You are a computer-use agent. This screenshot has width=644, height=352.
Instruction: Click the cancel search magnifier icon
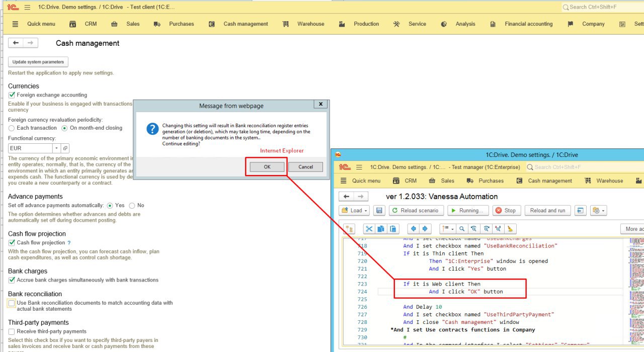[x=498, y=229]
